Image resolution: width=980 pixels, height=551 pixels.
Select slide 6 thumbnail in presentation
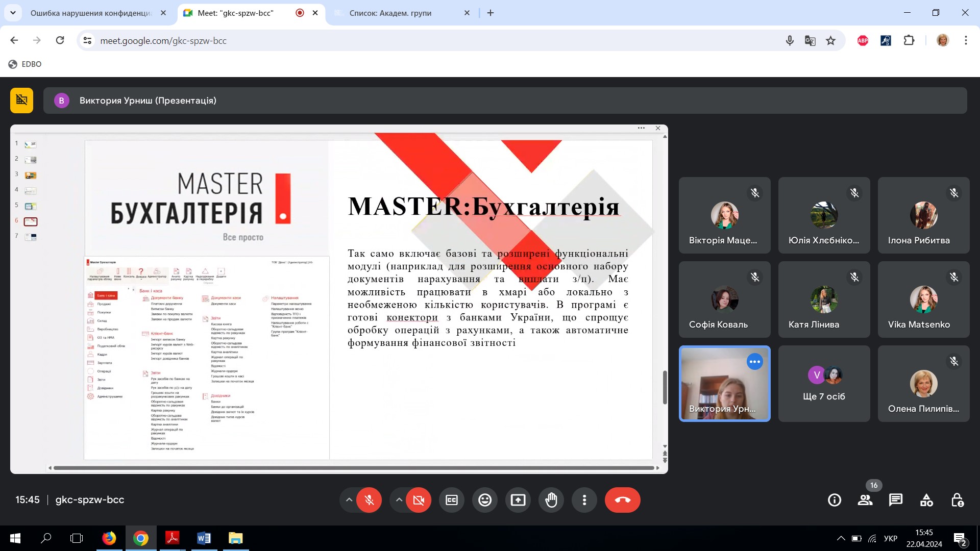click(x=31, y=221)
